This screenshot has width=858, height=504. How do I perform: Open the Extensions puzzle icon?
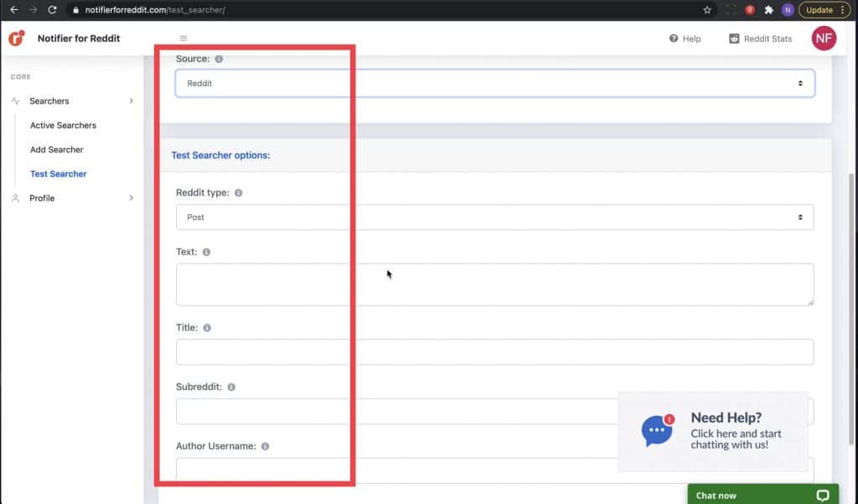tap(769, 10)
